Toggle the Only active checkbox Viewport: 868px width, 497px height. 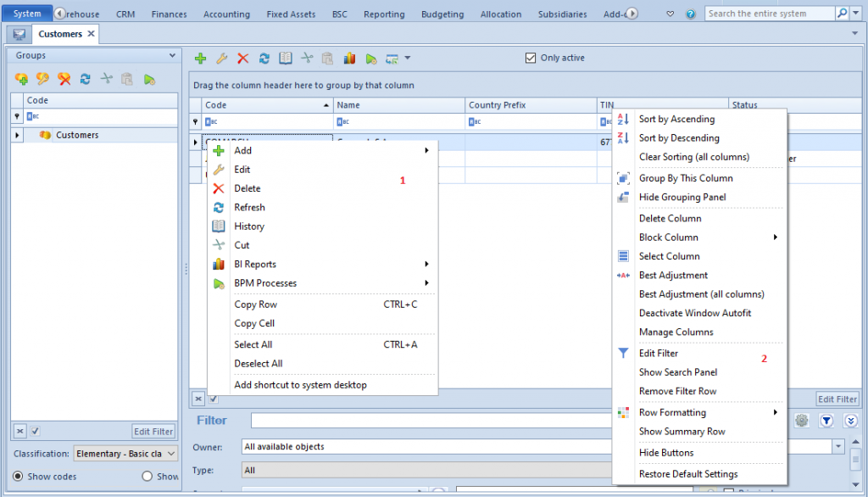[x=531, y=58]
